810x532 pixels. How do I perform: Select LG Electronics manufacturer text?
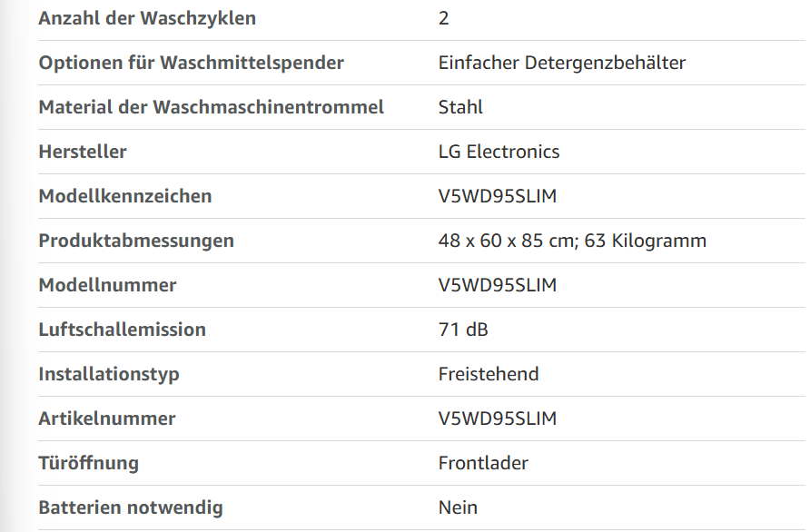[499, 152]
